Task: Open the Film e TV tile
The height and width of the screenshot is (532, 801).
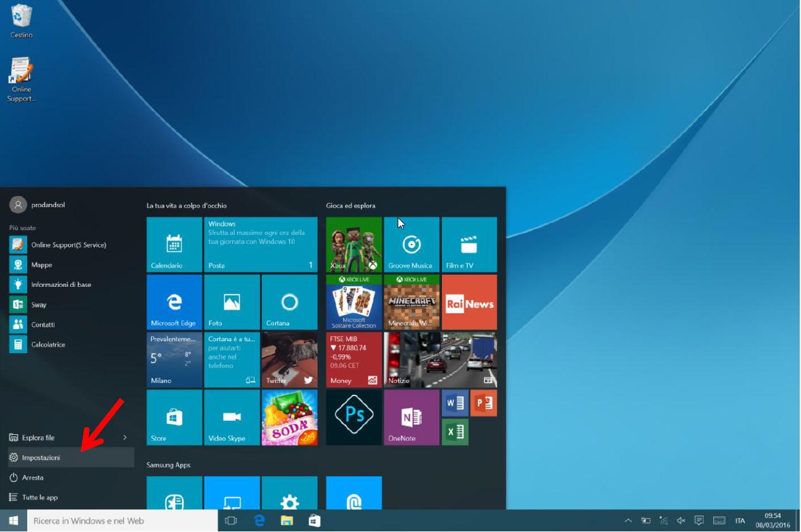Action: coord(469,245)
